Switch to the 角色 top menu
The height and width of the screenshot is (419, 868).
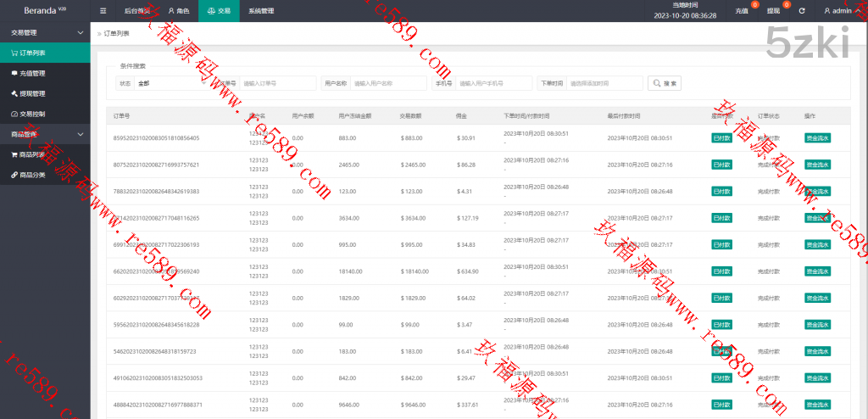tap(178, 11)
